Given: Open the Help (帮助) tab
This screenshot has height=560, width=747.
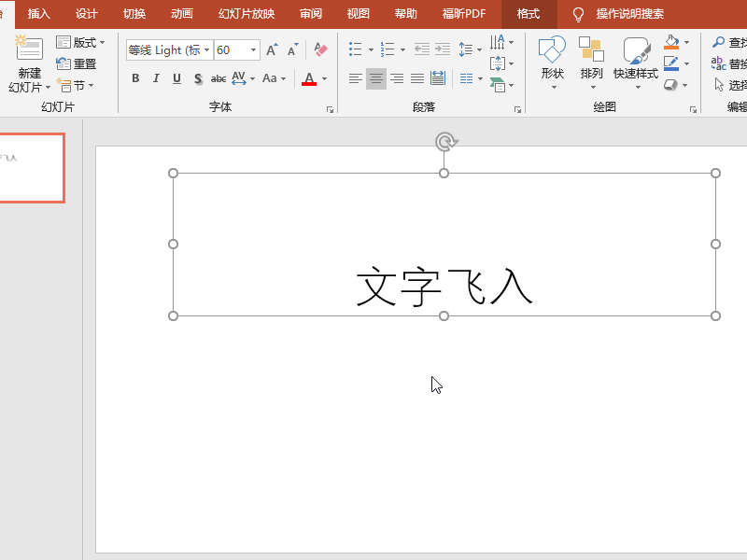Looking at the screenshot, I should pyautogui.click(x=406, y=14).
